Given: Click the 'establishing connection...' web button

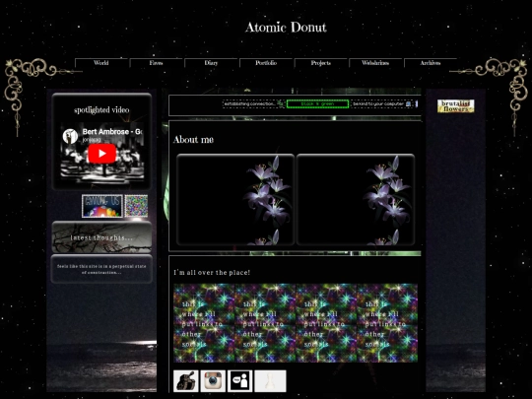Looking at the screenshot, I should (253, 103).
